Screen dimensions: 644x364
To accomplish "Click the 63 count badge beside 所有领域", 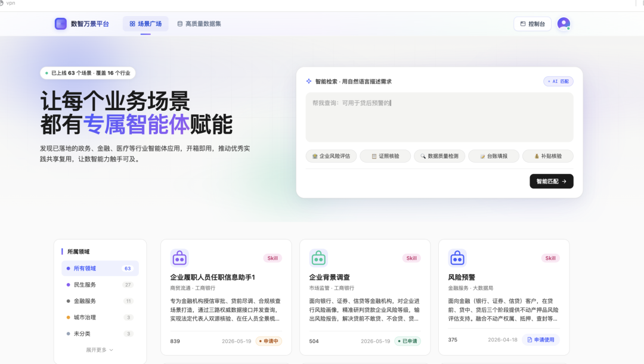I will 128,269.
